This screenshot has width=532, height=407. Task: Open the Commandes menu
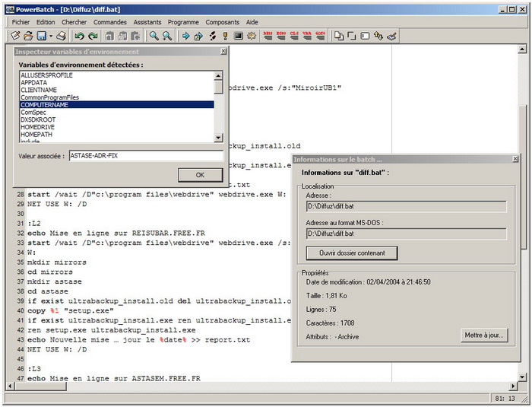(110, 22)
